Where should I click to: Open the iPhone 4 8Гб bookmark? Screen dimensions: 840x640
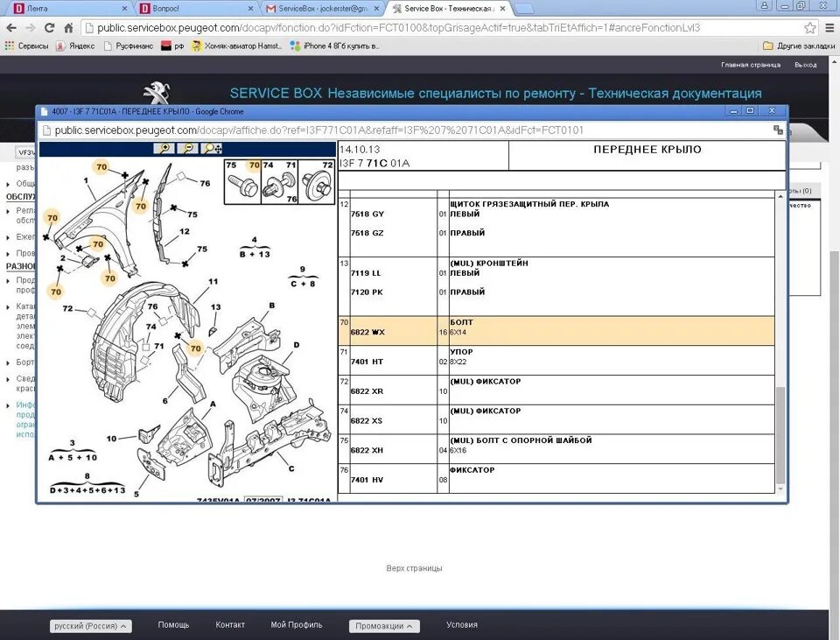[335, 46]
